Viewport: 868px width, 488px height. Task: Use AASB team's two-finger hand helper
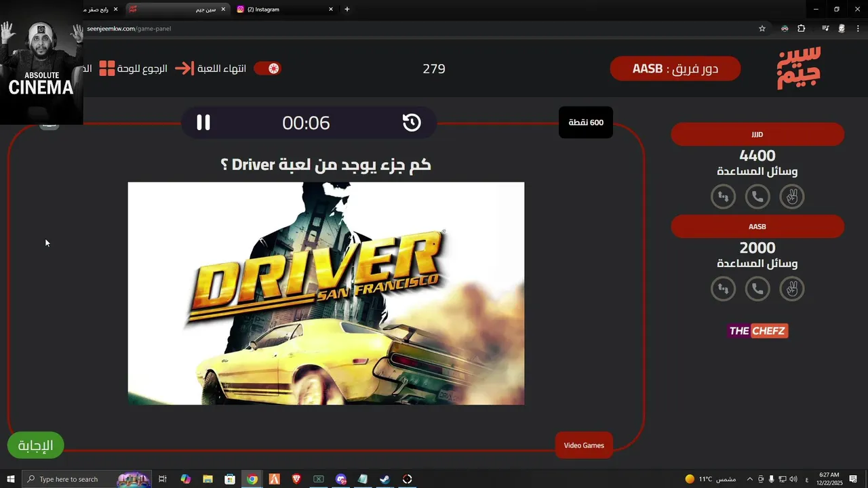pos(791,289)
